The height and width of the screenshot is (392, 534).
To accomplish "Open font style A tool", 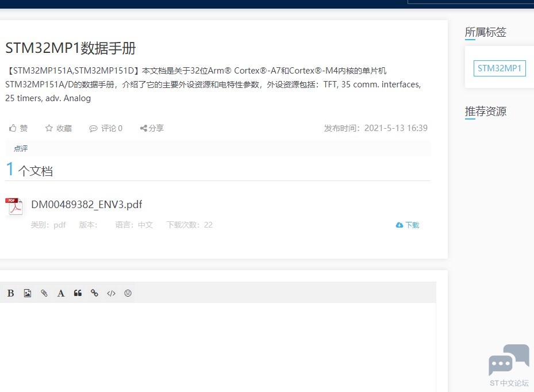I will [60, 293].
